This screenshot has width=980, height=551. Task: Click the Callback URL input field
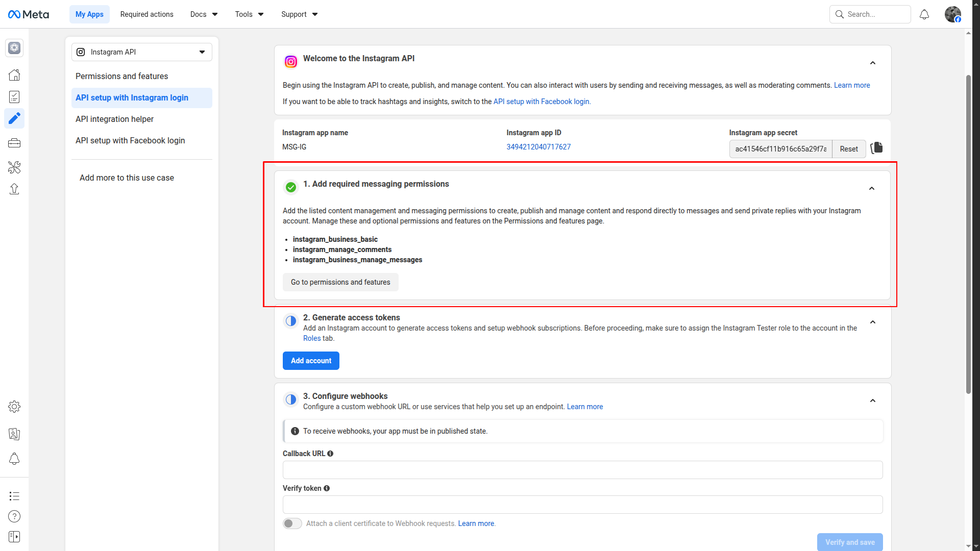click(x=582, y=469)
